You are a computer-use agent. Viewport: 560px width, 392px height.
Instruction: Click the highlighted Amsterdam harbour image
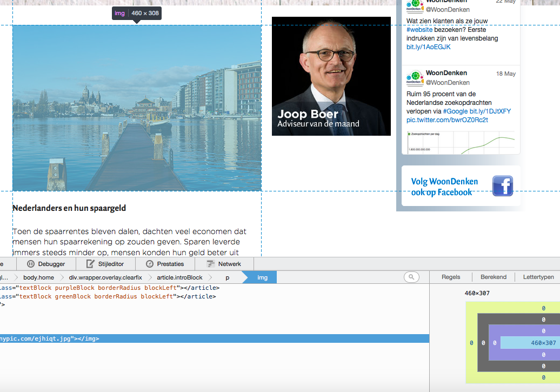(137, 108)
